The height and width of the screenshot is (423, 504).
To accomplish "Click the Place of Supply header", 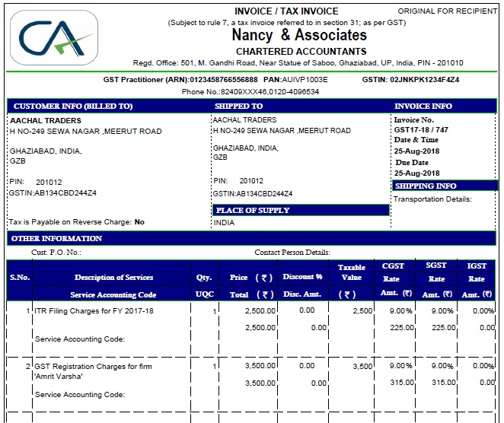I will point(253,210).
